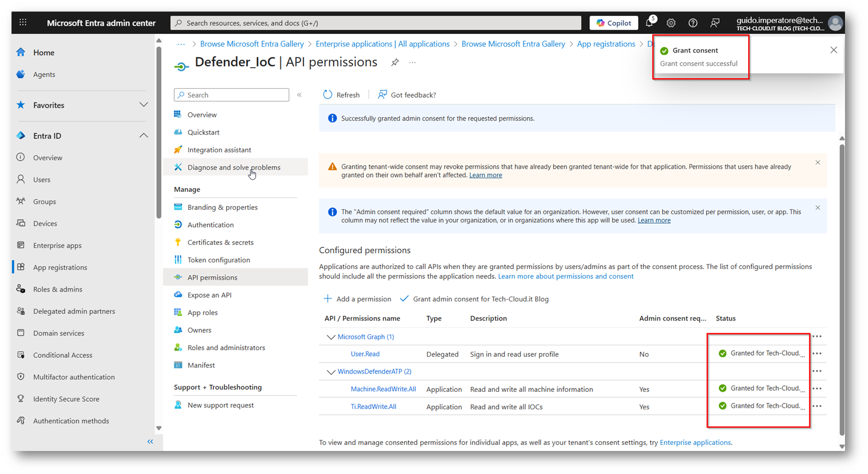Open Learn more about permissions and consent
This screenshot has width=868, height=474.
pyautogui.click(x=566, y=276)
